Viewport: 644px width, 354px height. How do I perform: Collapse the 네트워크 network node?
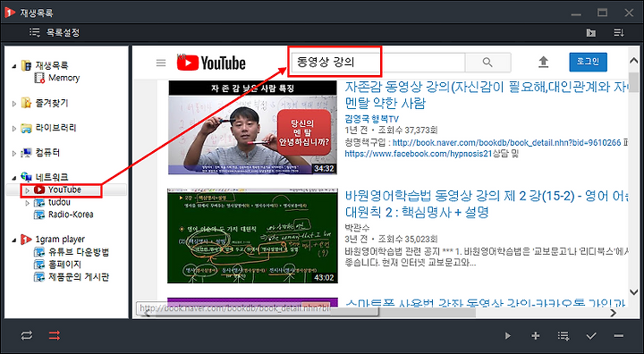tap(14, 178)
